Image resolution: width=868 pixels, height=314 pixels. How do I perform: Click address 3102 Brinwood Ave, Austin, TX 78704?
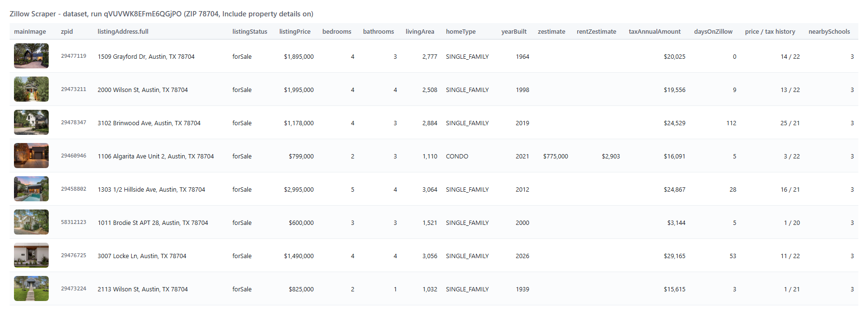tap(149, 123)
